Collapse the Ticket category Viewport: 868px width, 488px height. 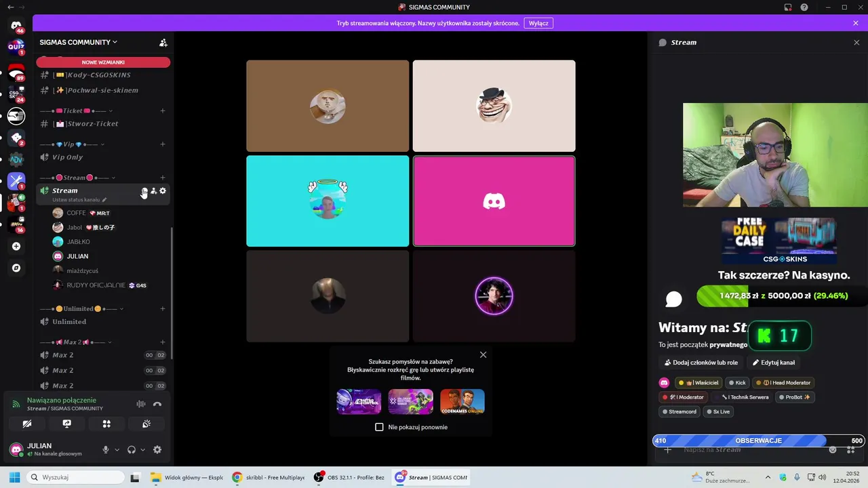coord(76,110)
